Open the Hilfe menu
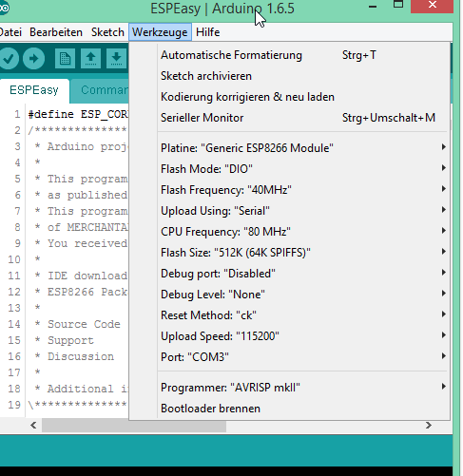463x476 pixels. (x=208, y=32)
